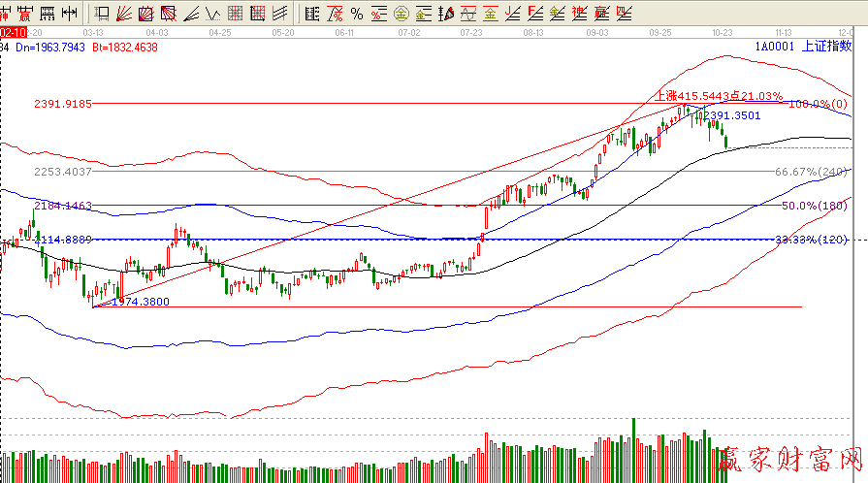This screenshot has height=483, width=868.
Task: Select the gold 金 angle lines tool
Action: tap(557, 13)
